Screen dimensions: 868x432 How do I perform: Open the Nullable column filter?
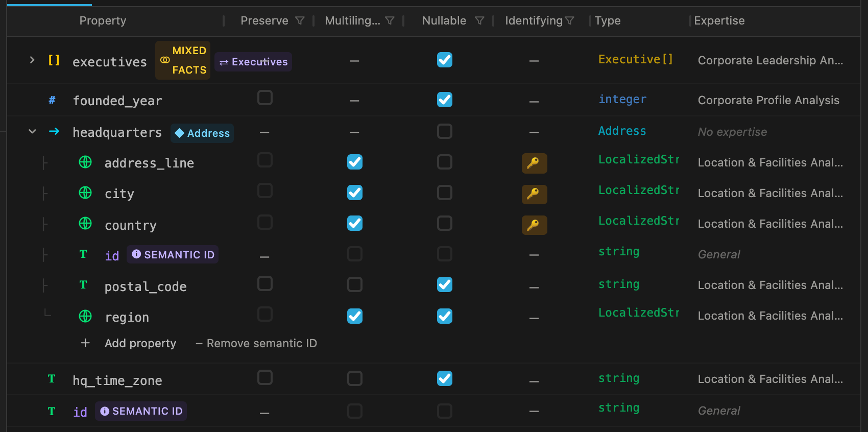point(479,21)
